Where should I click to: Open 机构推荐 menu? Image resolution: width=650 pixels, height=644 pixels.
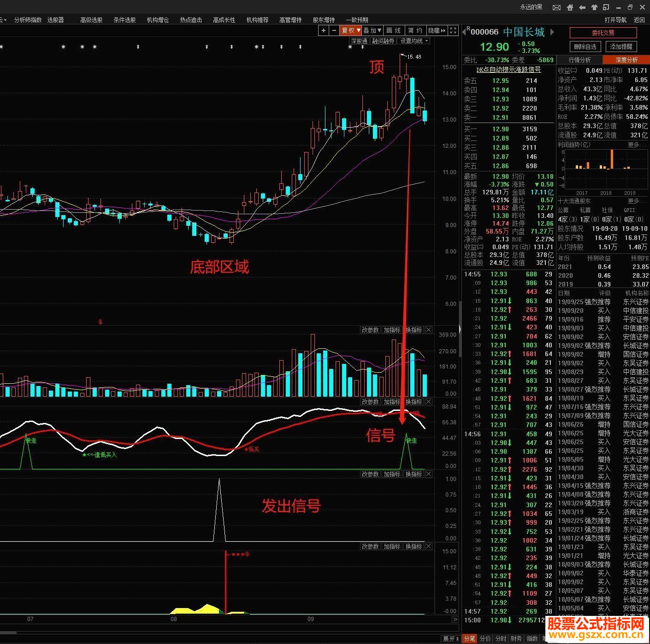(x=257, y=20)
